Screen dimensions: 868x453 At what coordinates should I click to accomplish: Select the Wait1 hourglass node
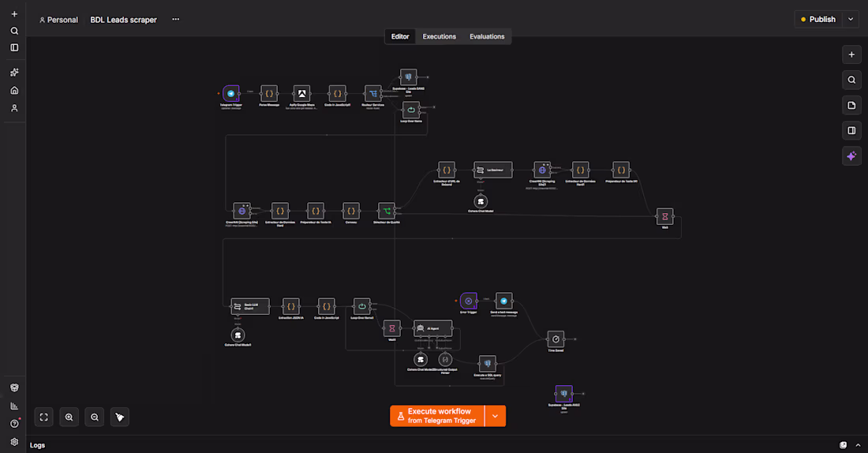click(392, 328)
